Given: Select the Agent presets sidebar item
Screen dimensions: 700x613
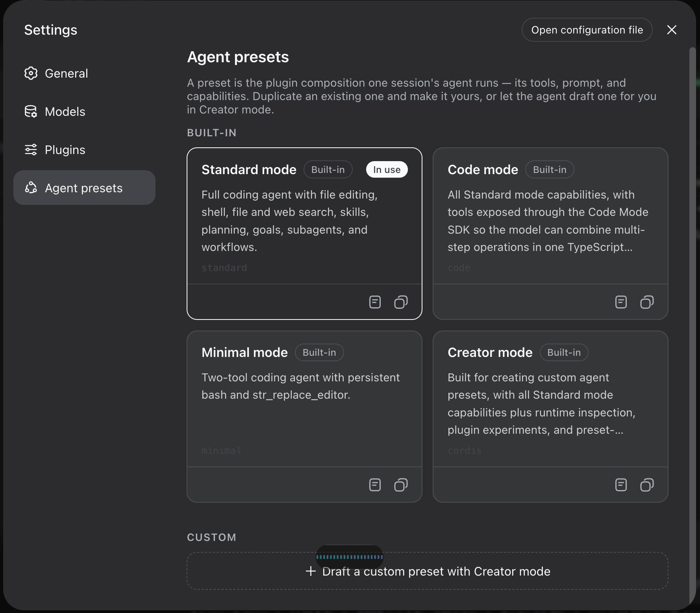Looking at the screenshot, I should 84,188.
